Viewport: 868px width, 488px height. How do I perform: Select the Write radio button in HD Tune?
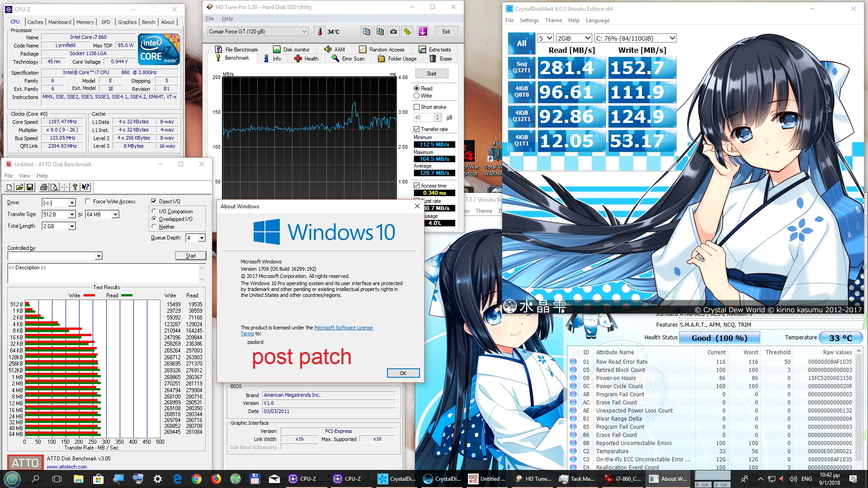point(417,96)
